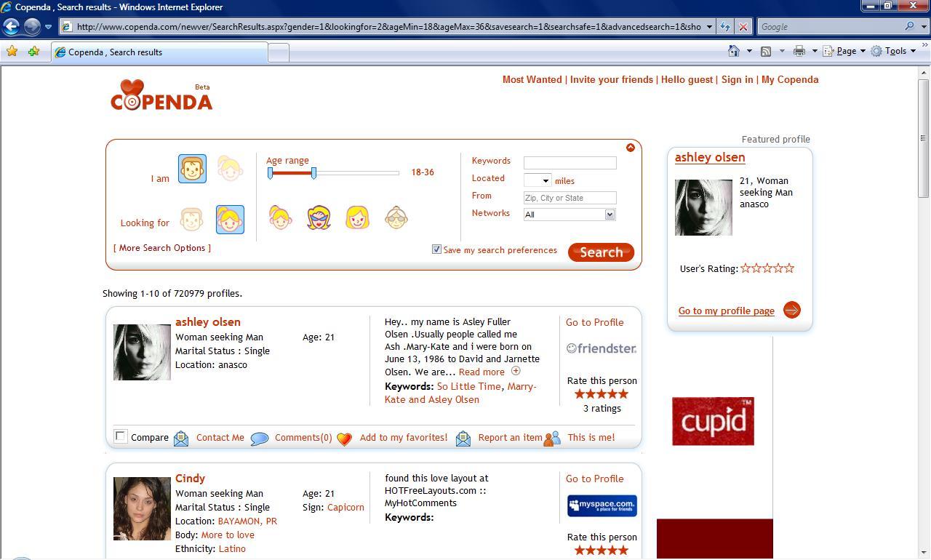Click the people icon beside This is me
931x560 pixels.
point(552,438)
